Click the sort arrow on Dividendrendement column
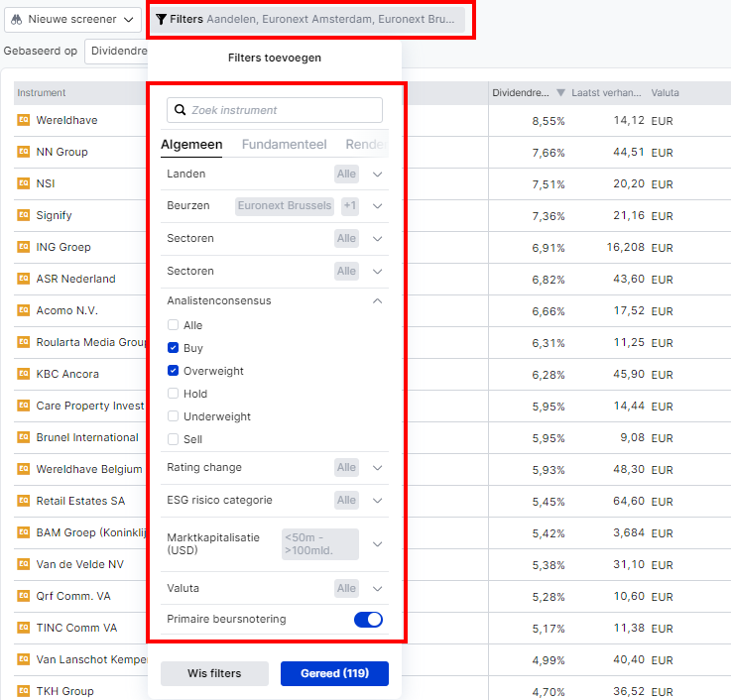 click(x=560, y=93)
